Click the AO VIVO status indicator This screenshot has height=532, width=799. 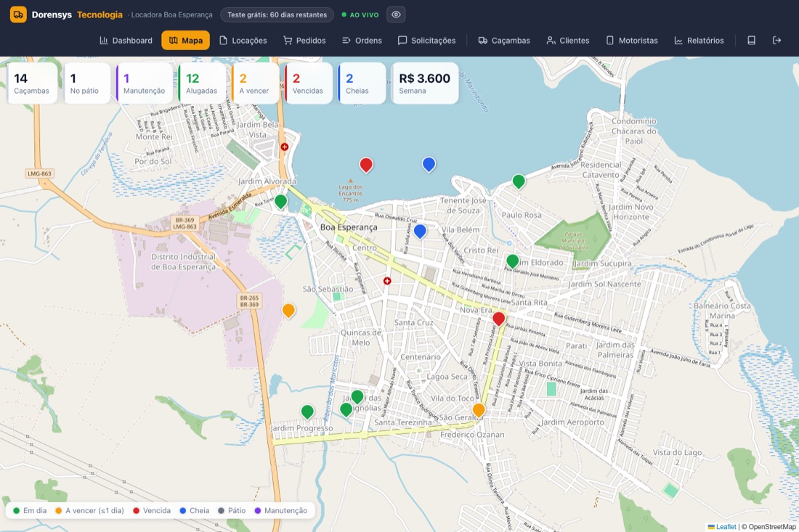point(360,15)
